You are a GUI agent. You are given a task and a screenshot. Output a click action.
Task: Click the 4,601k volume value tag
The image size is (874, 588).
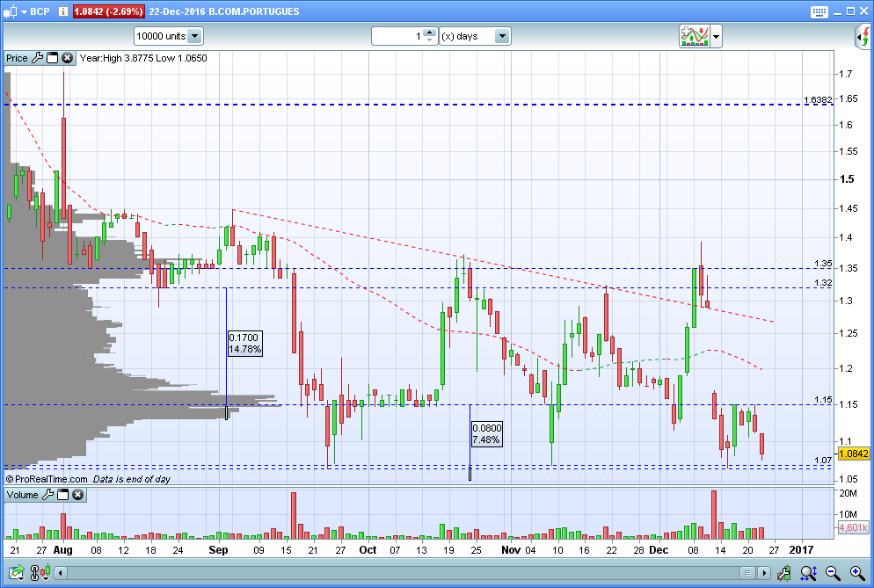point(854,527)
